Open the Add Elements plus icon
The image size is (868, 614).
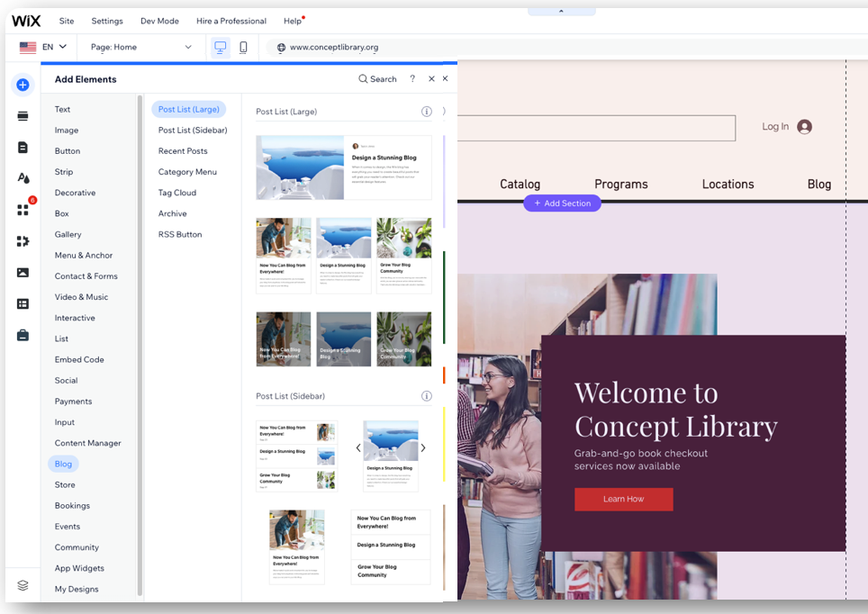click(22, 85)
